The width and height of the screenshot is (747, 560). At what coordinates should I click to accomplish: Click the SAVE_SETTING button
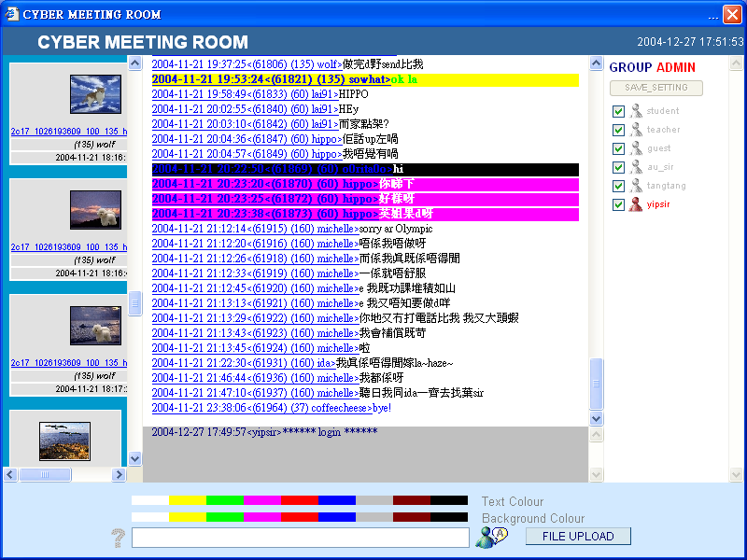(x=655, y=88)
